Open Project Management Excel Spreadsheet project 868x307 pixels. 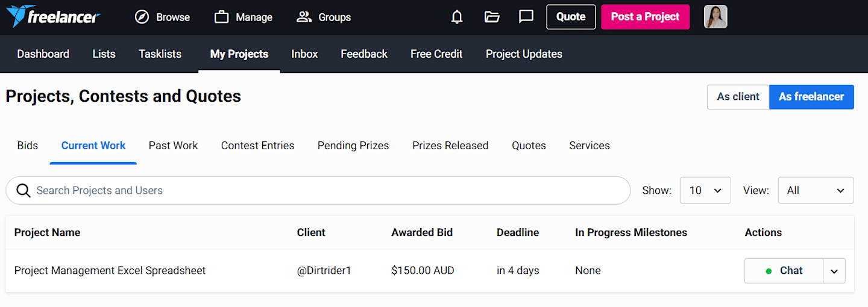click(110, 271)
